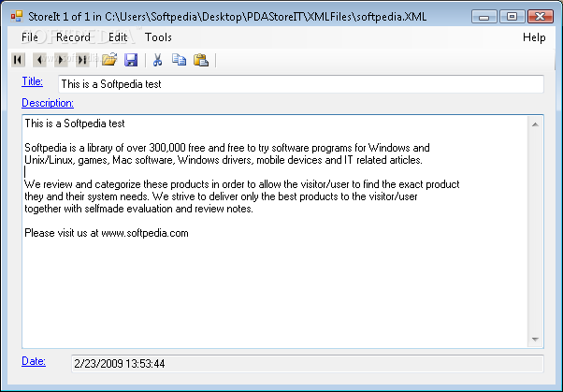
Task: Click the line starting 'Softpedia is a library'
Action: tap(227, 148)
